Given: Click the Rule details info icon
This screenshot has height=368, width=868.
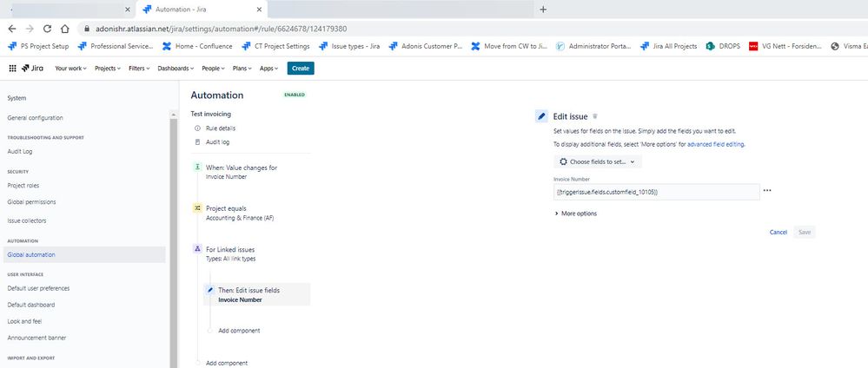Looking at the screenshot, I should tap(197, 128).
